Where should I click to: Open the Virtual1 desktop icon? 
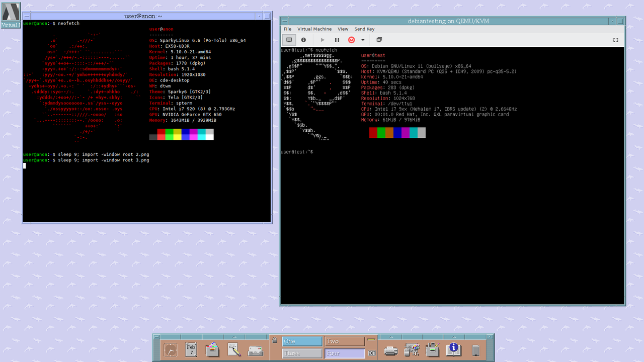11,14
